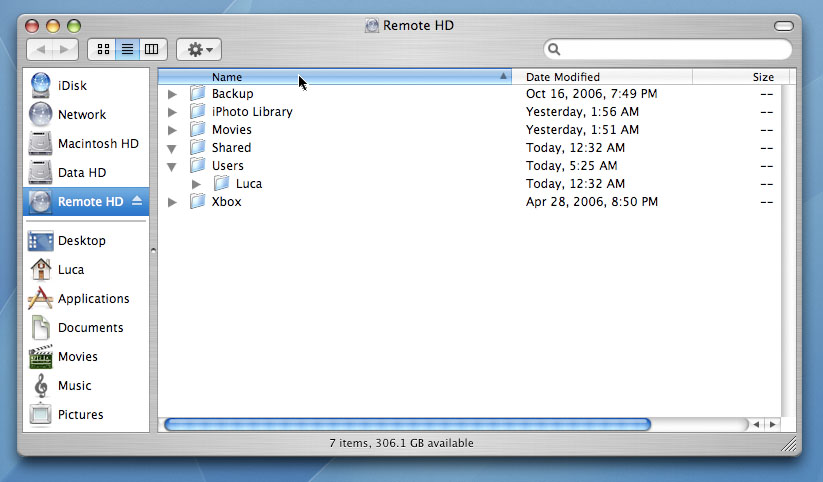Click the Remote HD title bar proxy icon

pos(372,25)
